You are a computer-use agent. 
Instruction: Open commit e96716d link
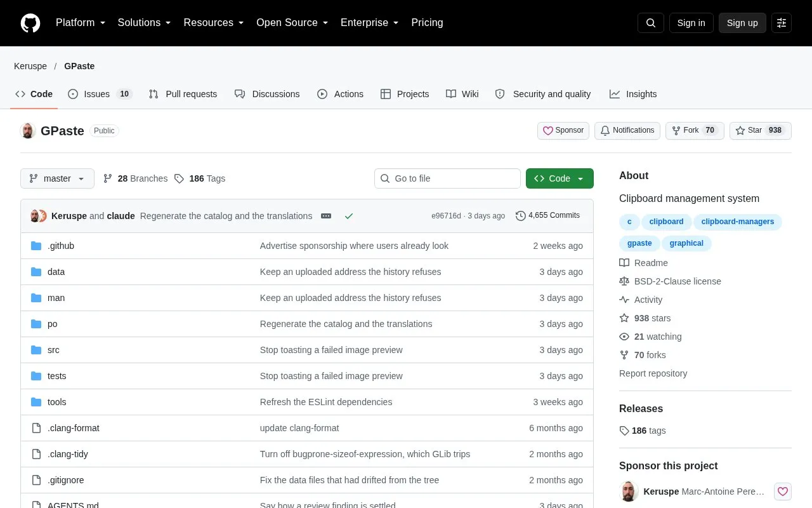(446, 216)
